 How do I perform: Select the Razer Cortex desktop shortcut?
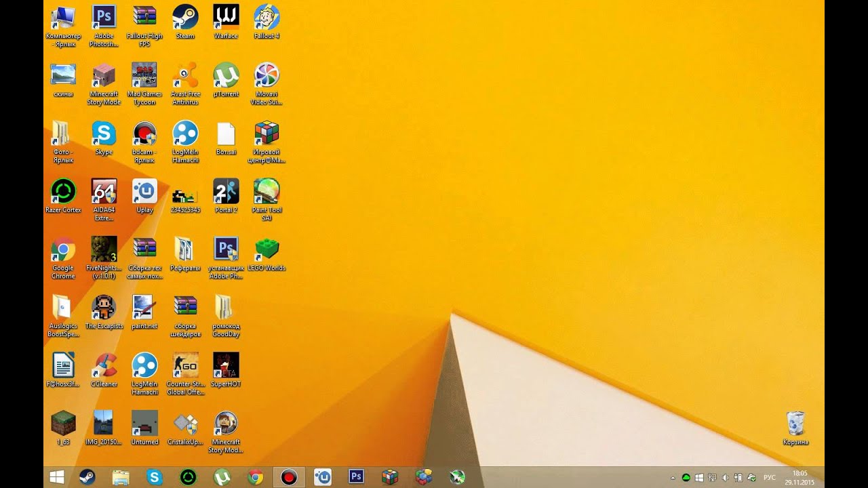coord(63,196)
